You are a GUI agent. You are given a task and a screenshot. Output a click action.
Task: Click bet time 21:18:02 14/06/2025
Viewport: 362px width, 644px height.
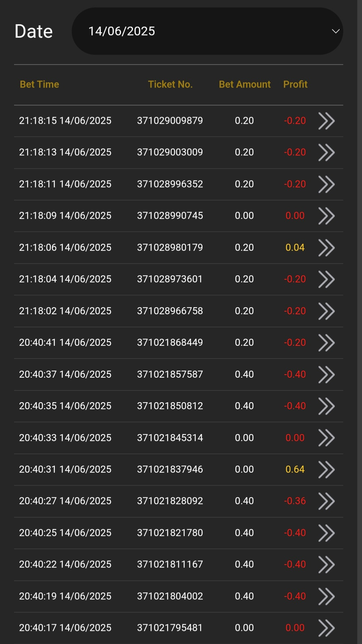pos(65,311)
